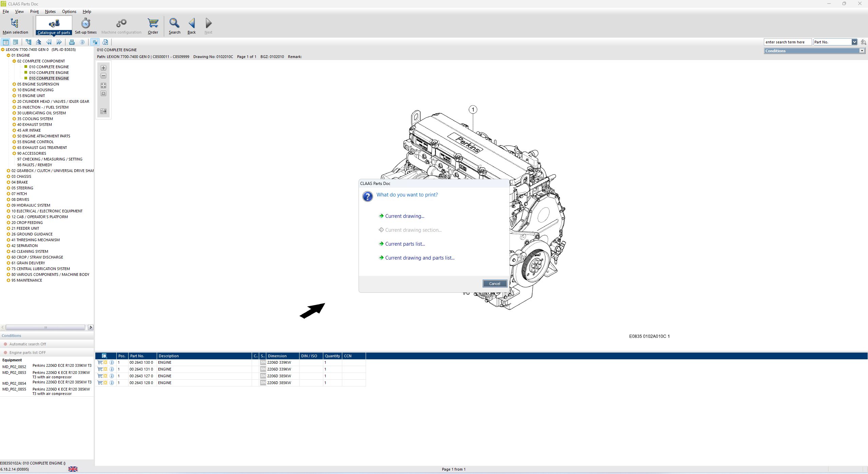
Task: Expand the 05 ENGINE SUSPENSION tree node
Action: point(14,84)
